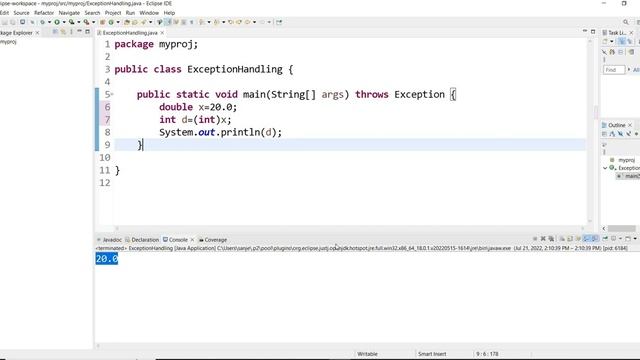Remove launch with Console X icon
Image resolution: width=640 pixels, height=360 pixels.
(x=543, y=239)
